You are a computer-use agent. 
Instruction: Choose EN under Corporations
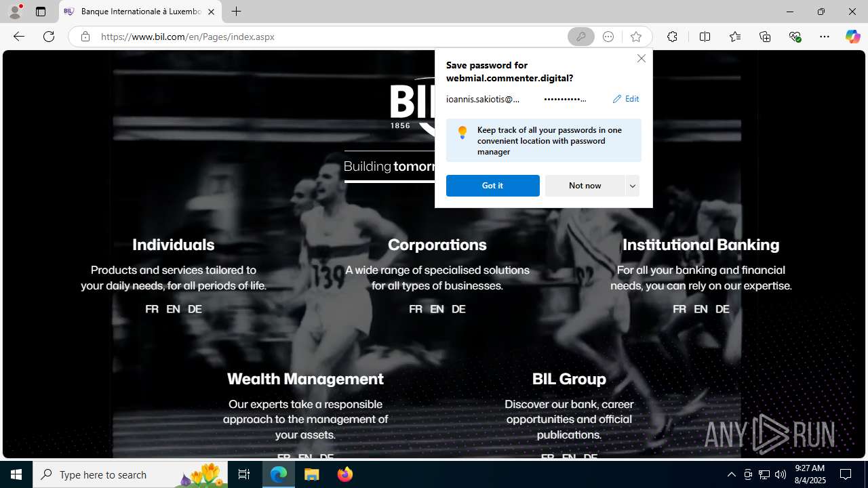(437, 309)
